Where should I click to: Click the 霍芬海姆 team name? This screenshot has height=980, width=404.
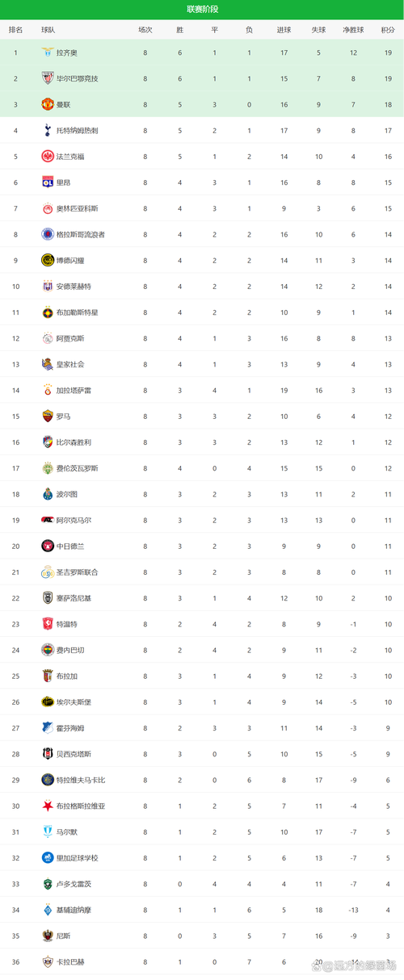tap(69, 727)
